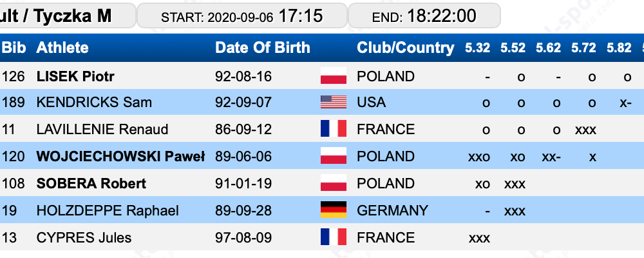Select WOJCIECHOWSKI Paweł name
This screenshot has width=644, height=258.
tap(120, 156)
